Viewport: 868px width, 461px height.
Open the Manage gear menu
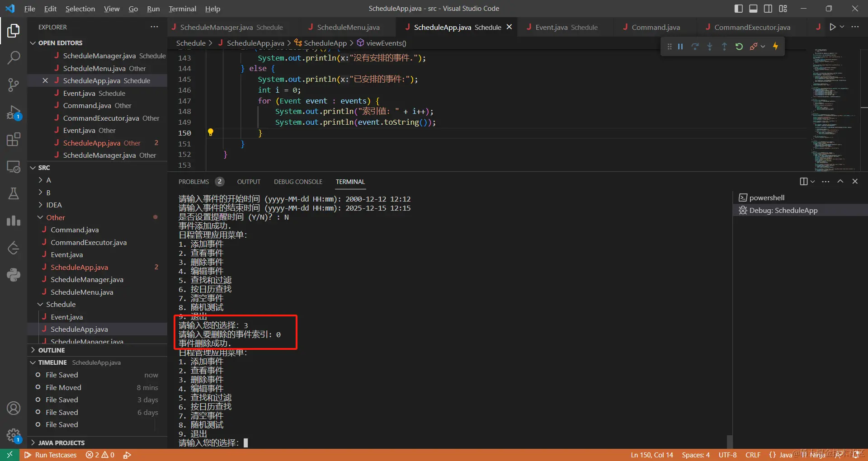click(x=14, y=435)
